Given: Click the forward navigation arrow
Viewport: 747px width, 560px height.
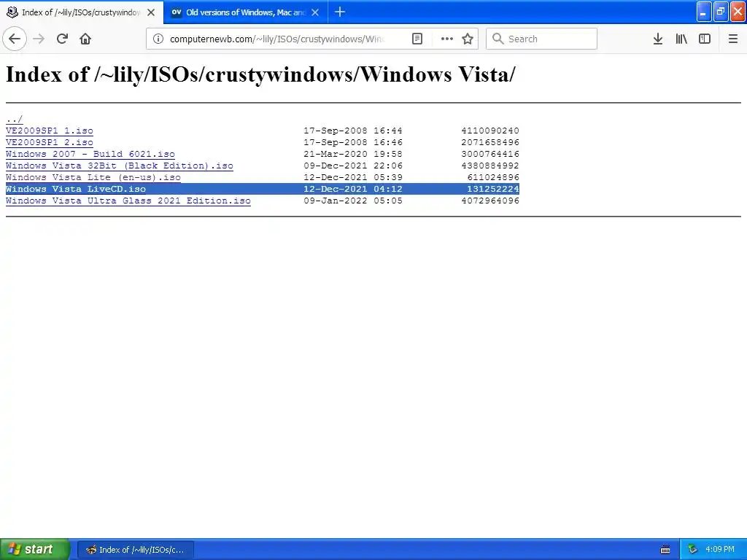Looking at the screenshot, I should click(x=39, y=39).
